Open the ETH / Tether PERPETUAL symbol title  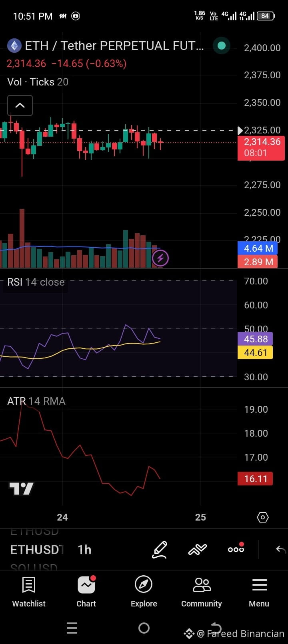[x=114, y=46]
